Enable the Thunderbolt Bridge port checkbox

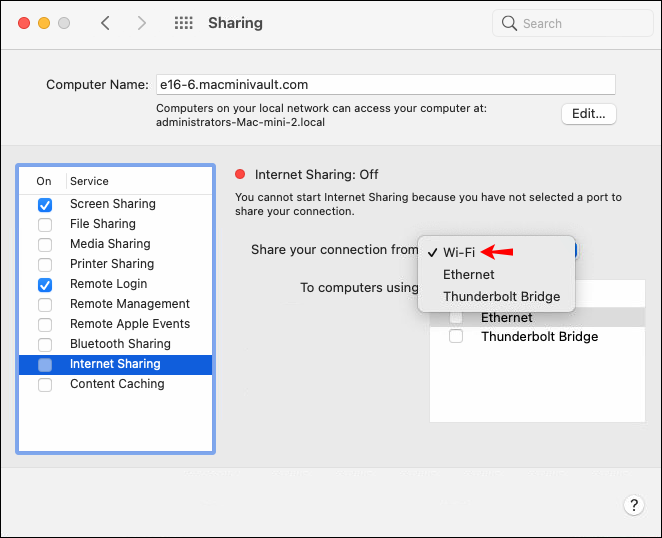coord(456,337)
